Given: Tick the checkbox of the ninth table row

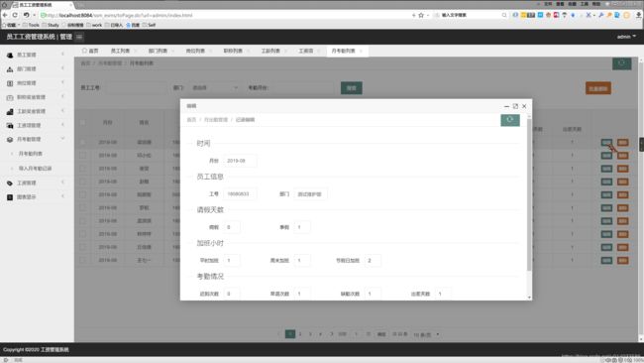Looking at the screenshot, I should (83, 247).
